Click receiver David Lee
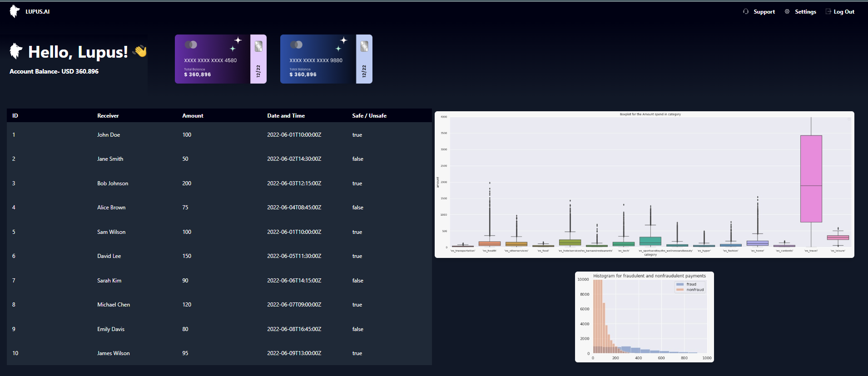 click(109, 256)
